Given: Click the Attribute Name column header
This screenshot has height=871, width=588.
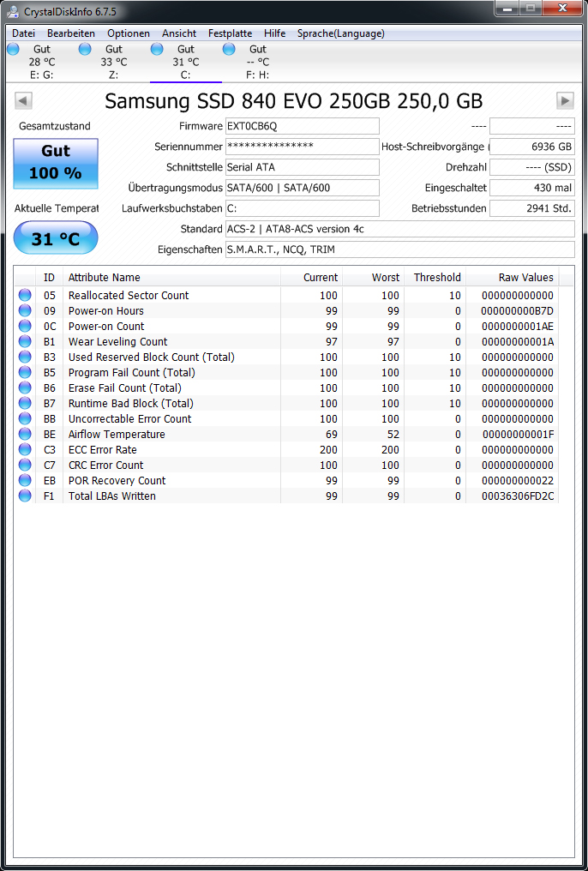Looking at the screenshot, I should click(171, 277).
